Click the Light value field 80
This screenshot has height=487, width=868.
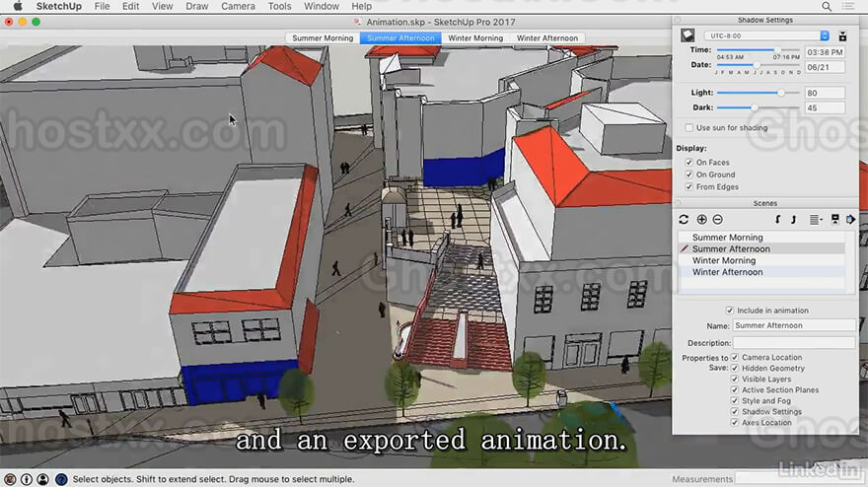click(x=825, y=93)
